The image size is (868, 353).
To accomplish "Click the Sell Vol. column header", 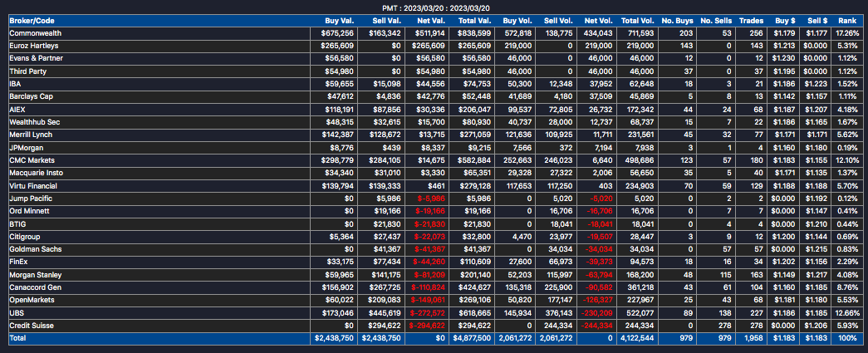I will click(557, 21).
